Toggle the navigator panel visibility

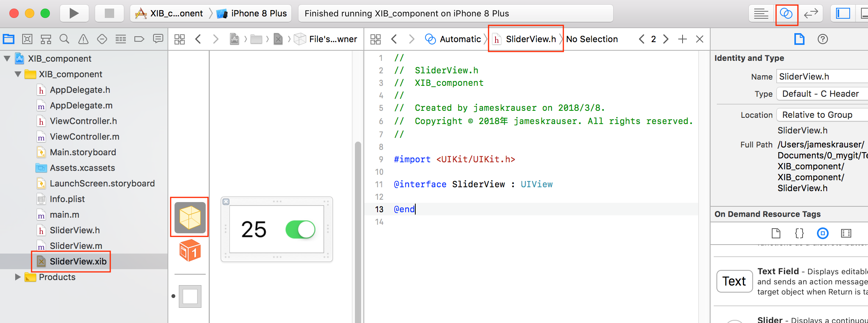click(843, 14)
